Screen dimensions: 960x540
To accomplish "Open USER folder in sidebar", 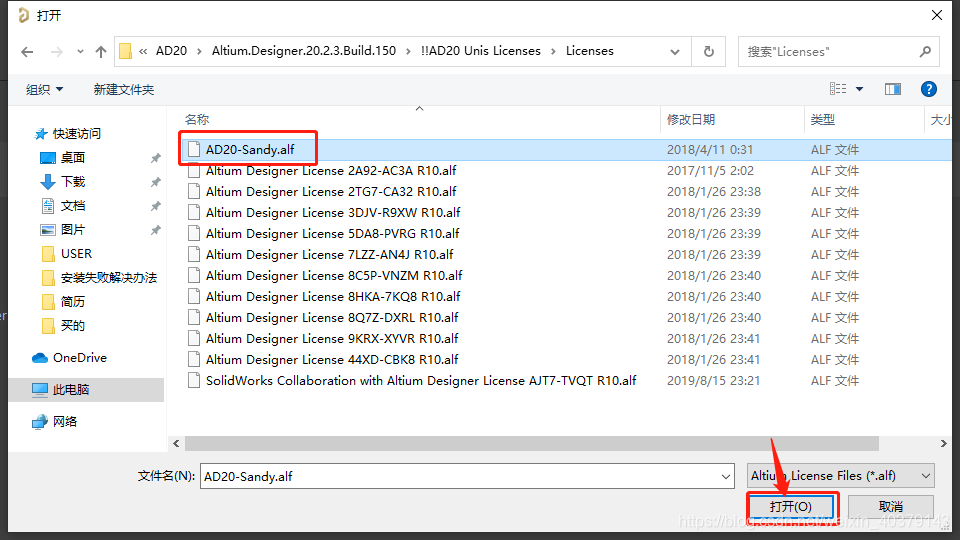I will (76, 253).
